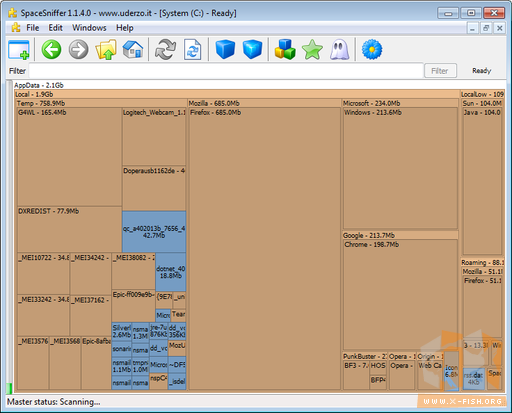Select the _MEI3576 folder block

33,363
